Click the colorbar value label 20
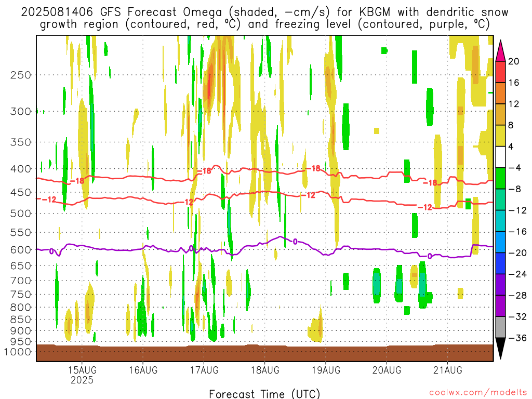Screen dimensions: 532x399 513,61
